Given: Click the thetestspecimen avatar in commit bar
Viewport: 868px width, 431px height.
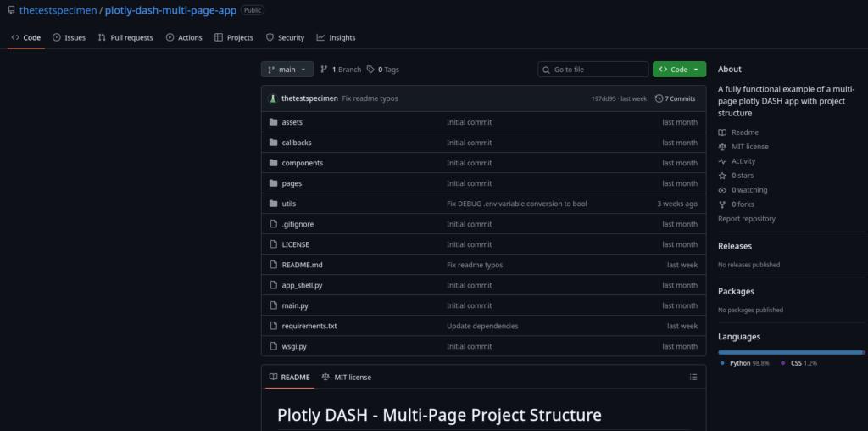Looking at the screenshot, I should (272, 98).
